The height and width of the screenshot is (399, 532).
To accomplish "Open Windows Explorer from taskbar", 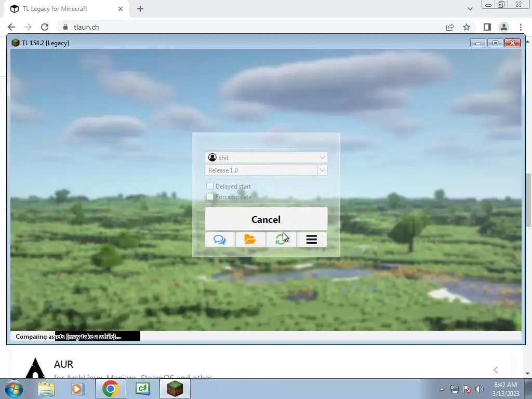I will (46, 389).
